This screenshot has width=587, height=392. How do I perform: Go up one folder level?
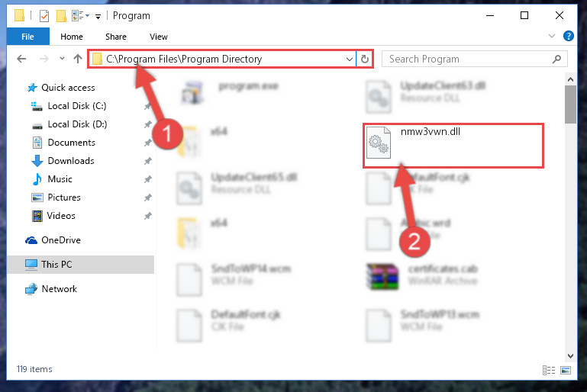pos(78,59)
